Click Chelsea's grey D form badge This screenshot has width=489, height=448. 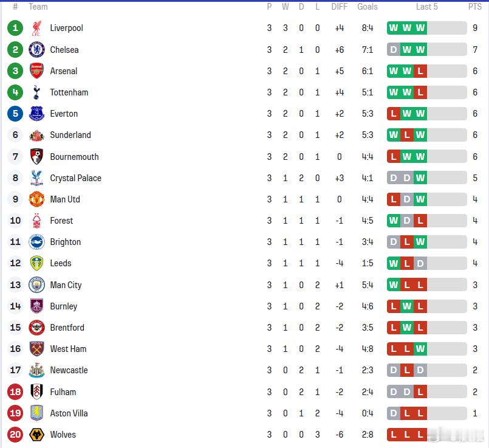click(x=394, y=50)
